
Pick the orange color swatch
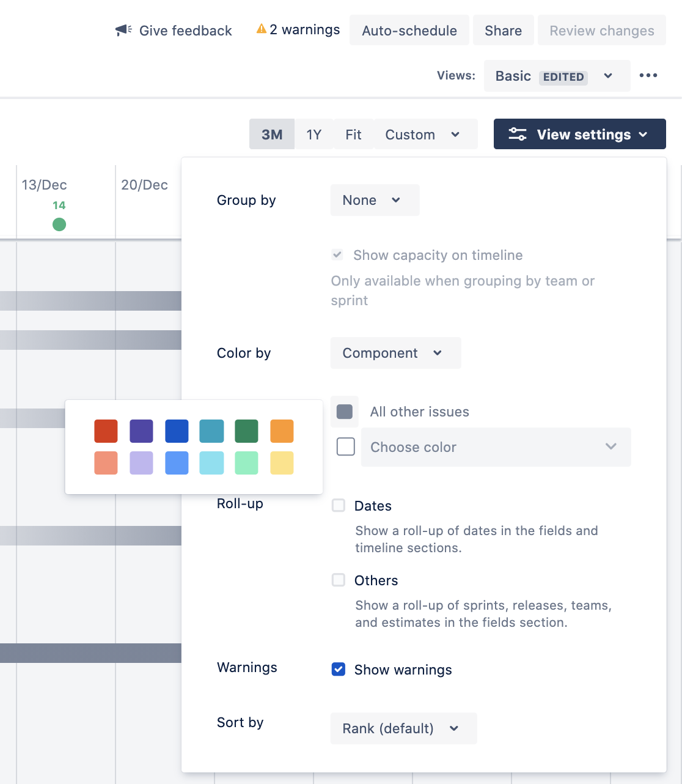point(282,431)
